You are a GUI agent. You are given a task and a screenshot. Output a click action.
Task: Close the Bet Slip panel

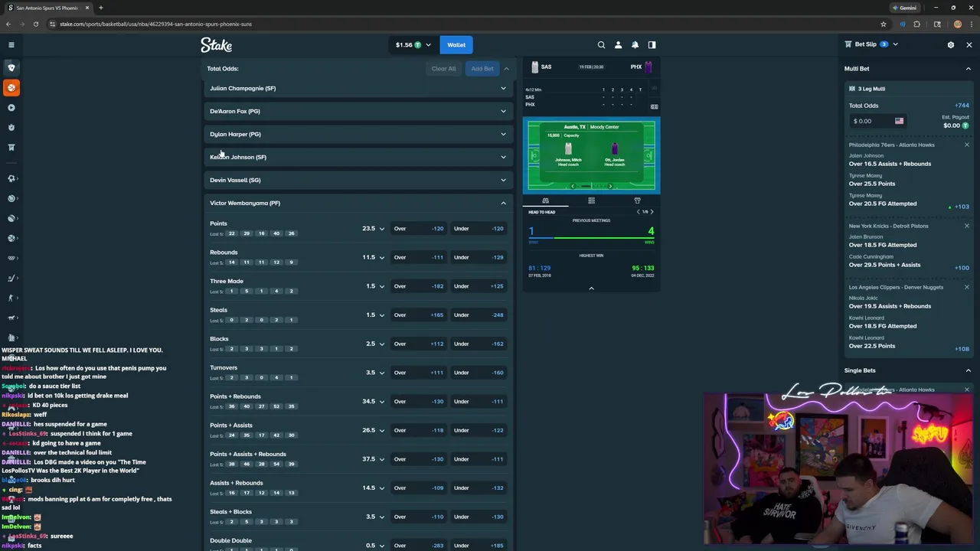coord(969,45)
